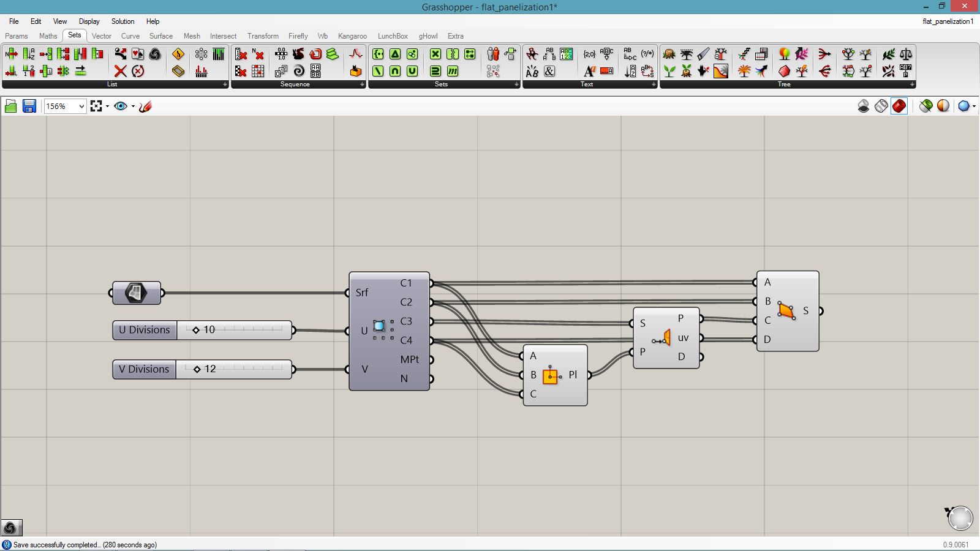The width and height of the screenshot is (980, 551).
Task: Click the Plane 3Pt component on canvas
Action: pyautogui.click(x=554, y=375)
